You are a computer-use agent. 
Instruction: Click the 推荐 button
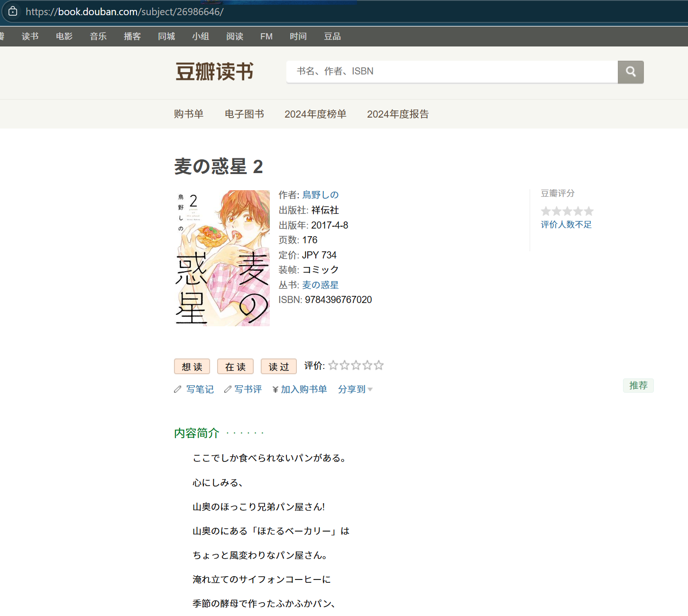[638, 386]
